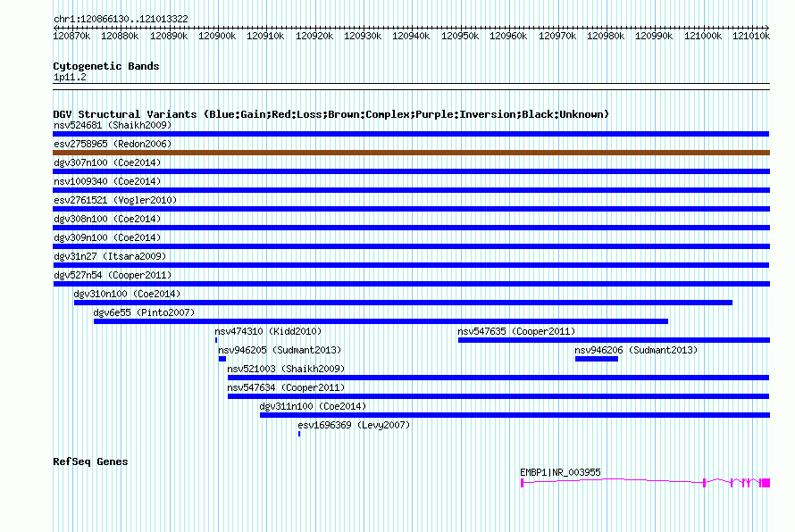Click the 120930k ruler tick label
Image resolution: width=795 pixels, height=532 pixels.
tap(363, 36)
